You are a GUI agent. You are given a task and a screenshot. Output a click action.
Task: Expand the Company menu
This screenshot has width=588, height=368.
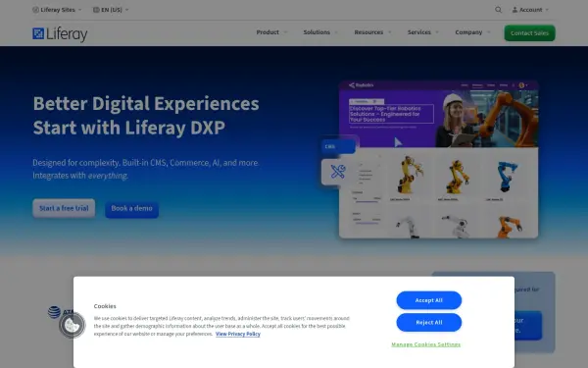coord(472,32)
